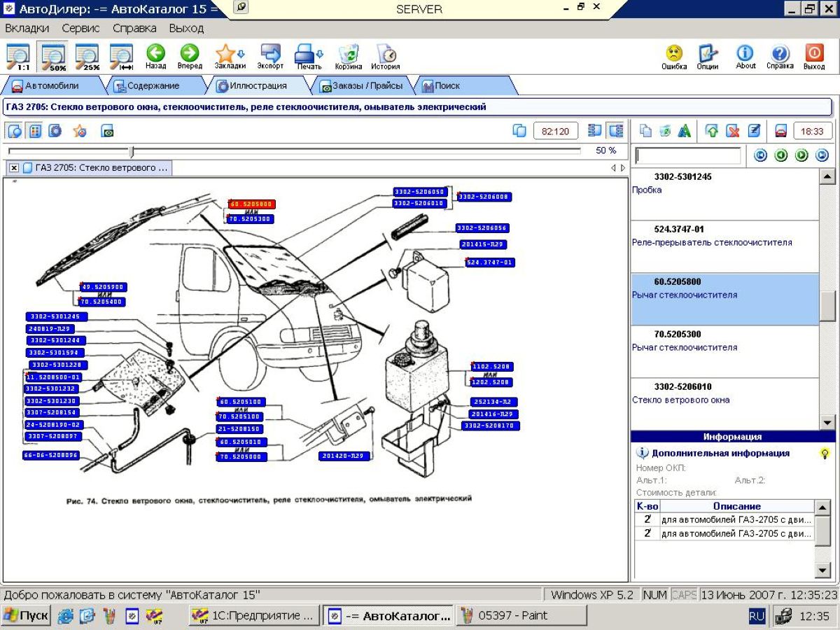Image resolution: width=840 pixels, height=630 pixels.
Task: Click the magnifier icon in illustration toolbar
Action: point(15,131)
